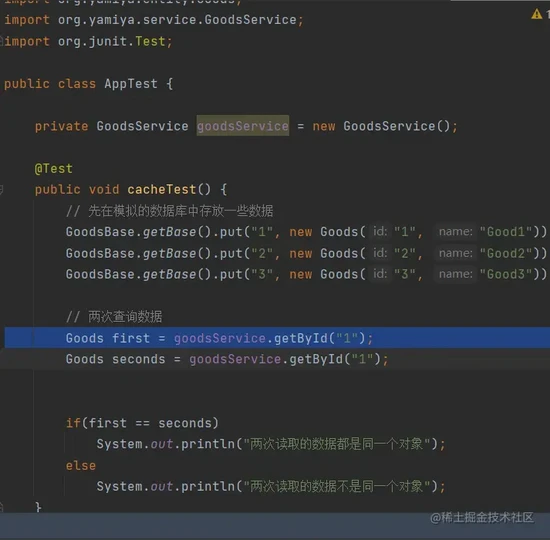This screenshot has width=550, height=540.
Task: Click the "Good3" string literal
Action: tap(506, 274)
